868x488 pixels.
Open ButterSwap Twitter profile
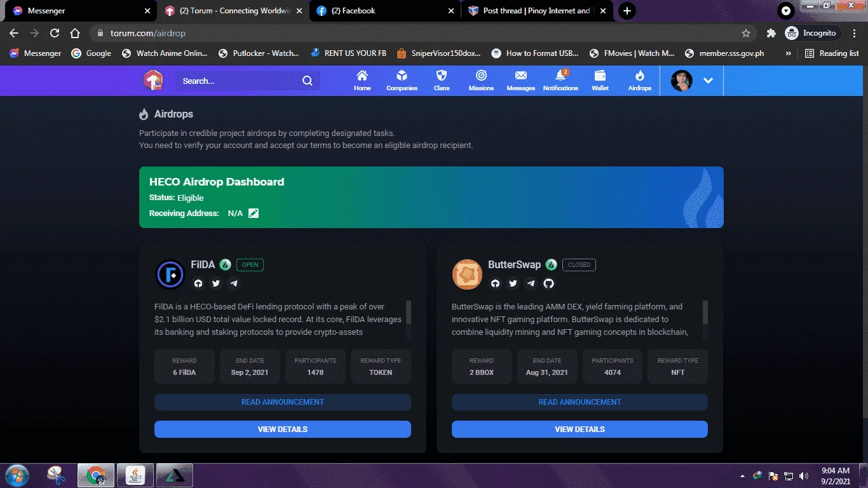pyautogui.click(x=513, y=283)
